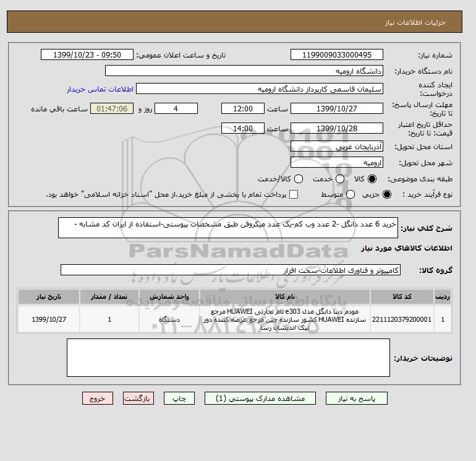The height and width of the screenshot is (461, 476).
Task: Select the کالا/خدمت radio button
Action: pos(299,179)
